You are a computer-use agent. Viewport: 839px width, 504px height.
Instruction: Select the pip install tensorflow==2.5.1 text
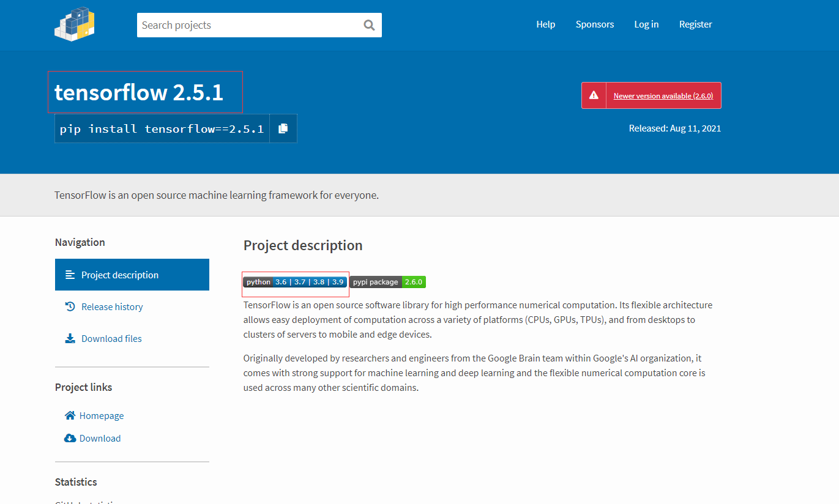click(162, 128)
